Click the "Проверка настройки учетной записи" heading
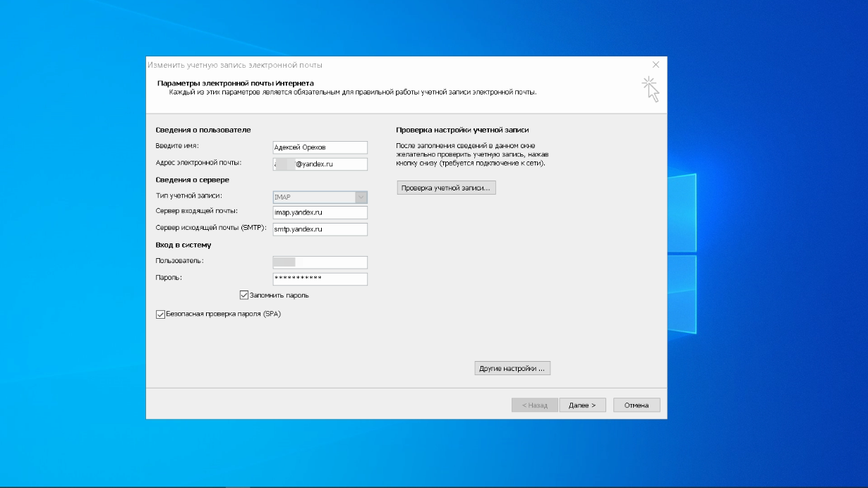Image resolution: width=868 pixels, height=488 pixels. coord(462,130)
